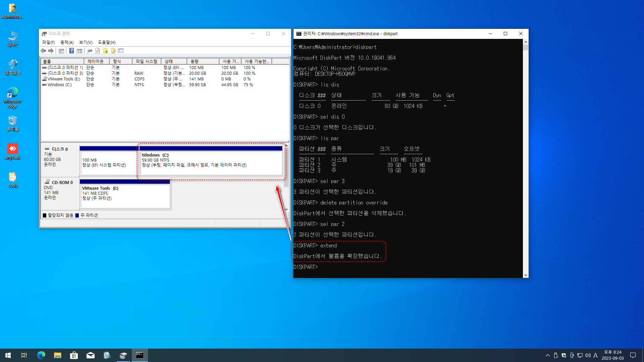This screenshot has width=644, height=362.
Task: Open Edge from the taskbar
Action: pyautogui.click(x=41, y=355)
